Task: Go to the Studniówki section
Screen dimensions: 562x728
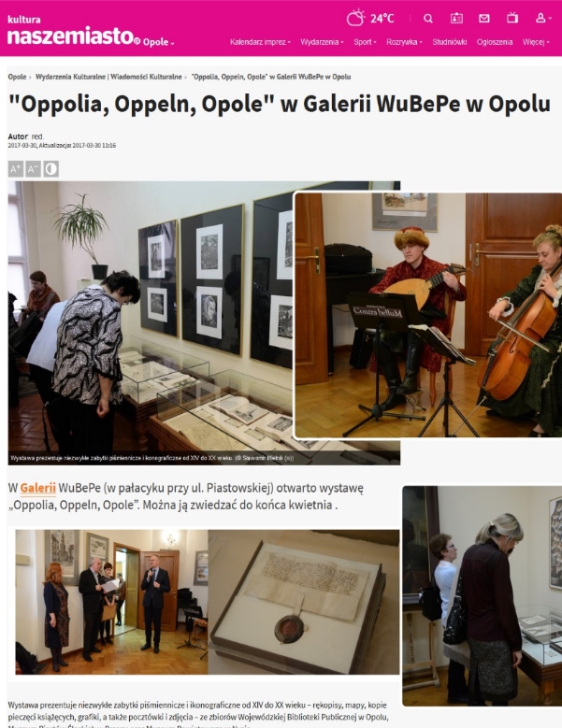Action: (x=449, y=42)
